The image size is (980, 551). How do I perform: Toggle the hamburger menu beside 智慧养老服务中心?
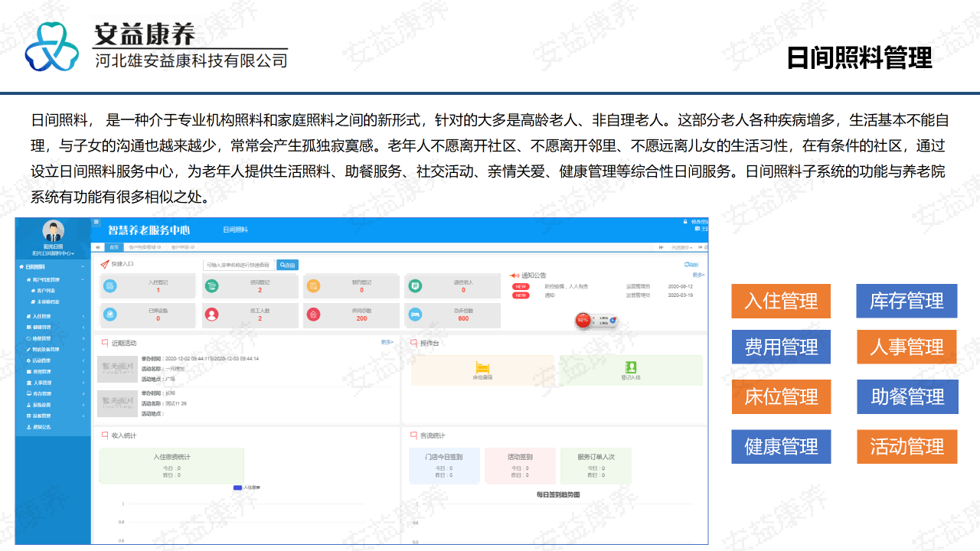click(96, 222)
